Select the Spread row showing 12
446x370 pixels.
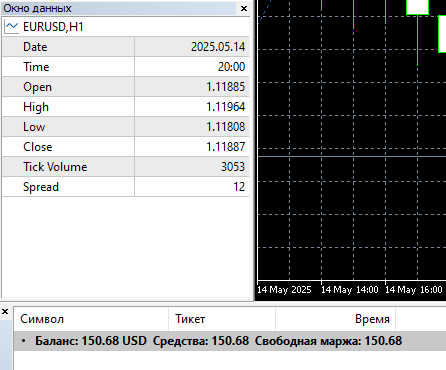click(126, 187)
